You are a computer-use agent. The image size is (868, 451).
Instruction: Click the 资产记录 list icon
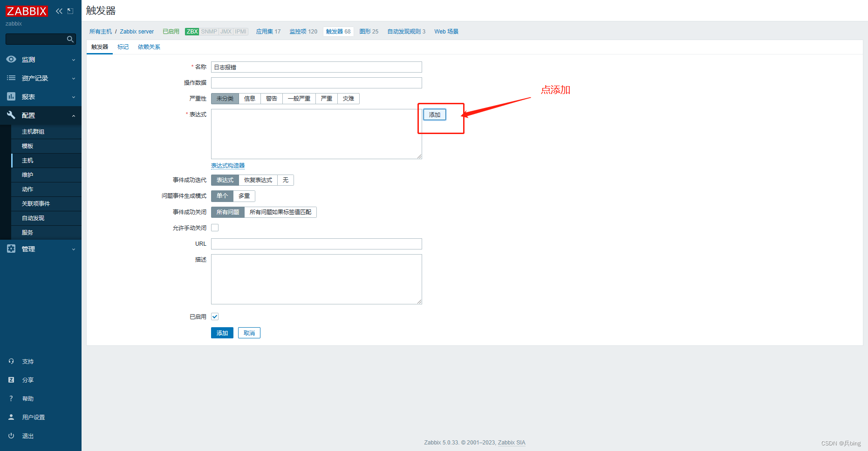pos(11,78)
